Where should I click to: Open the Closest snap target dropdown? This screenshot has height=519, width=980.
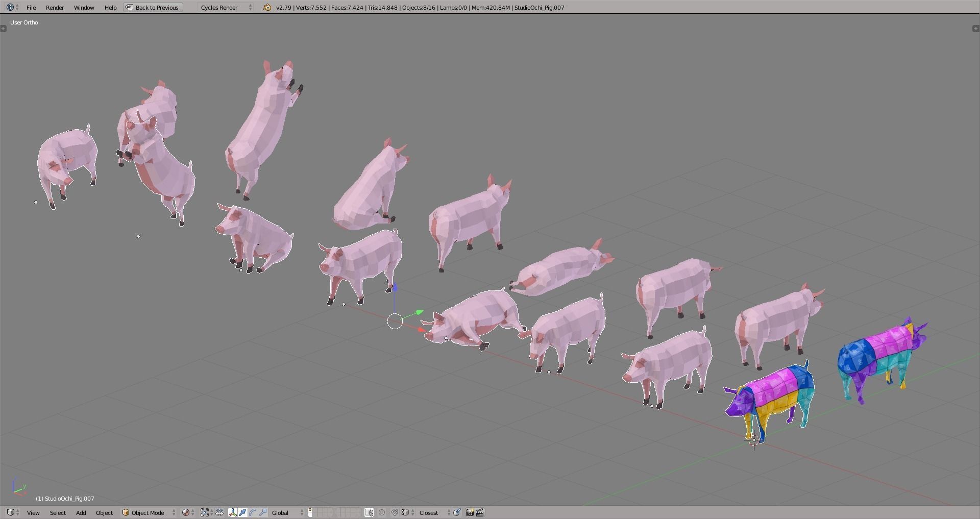click(x=434, y=512)
